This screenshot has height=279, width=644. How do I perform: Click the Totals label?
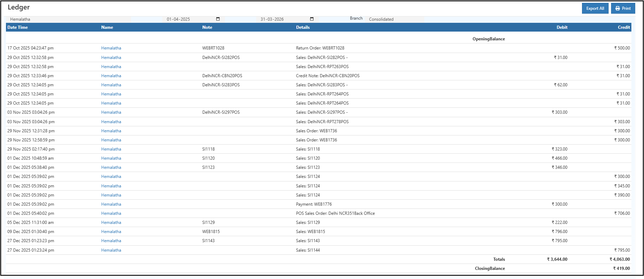(x=499, y=259)
